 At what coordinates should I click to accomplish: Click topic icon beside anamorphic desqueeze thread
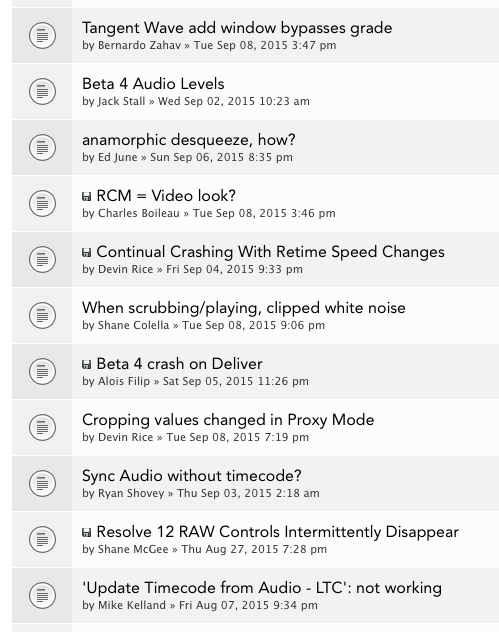coord(42,148)
